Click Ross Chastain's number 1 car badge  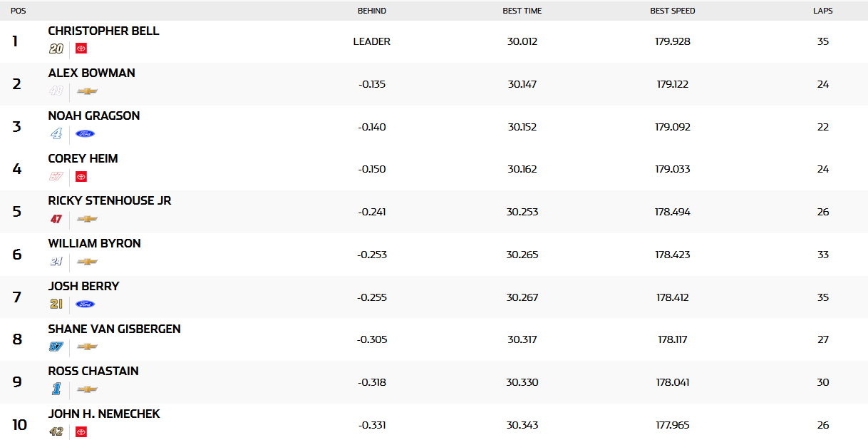tap(56, 389)
